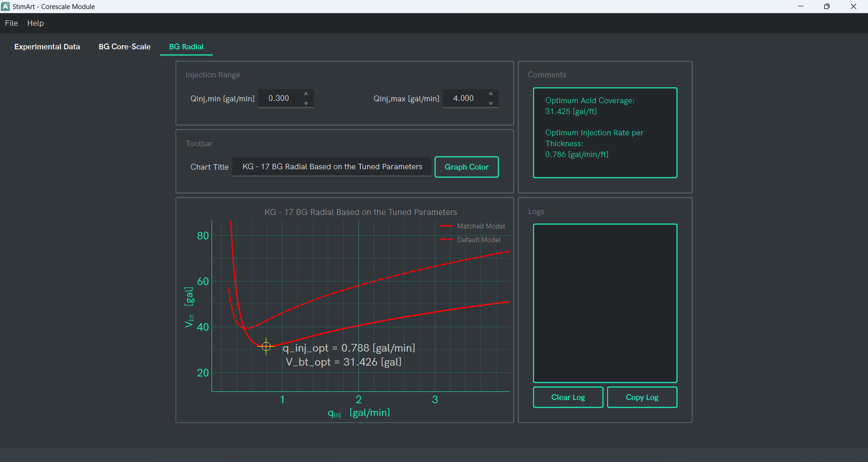Decrement Qinj,min using the down arrow
The image size is (868, 462).
(x=307, y=104)
